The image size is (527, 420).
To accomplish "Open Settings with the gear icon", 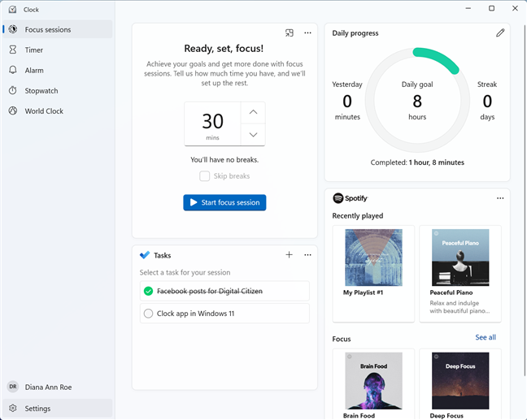I will click(13, 409).
